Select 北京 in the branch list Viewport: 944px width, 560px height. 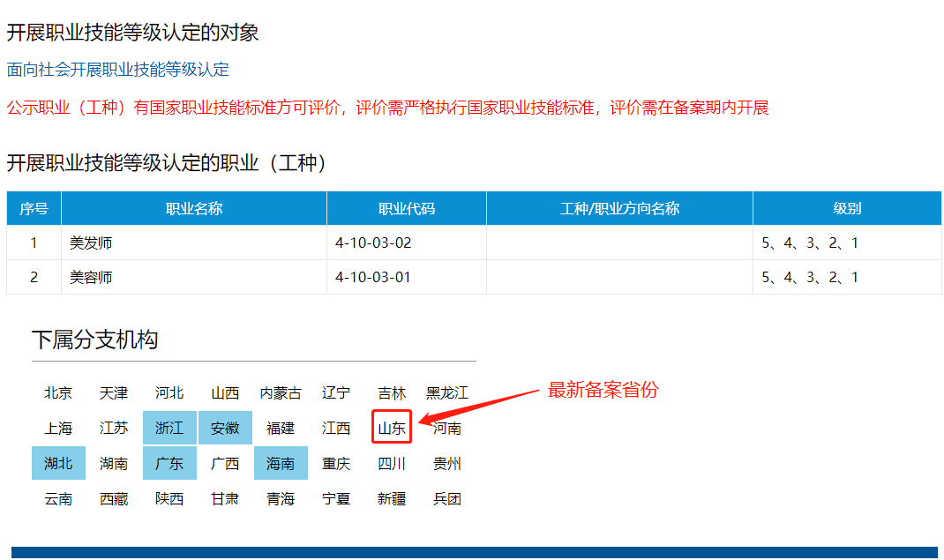[x=58, y=393]
